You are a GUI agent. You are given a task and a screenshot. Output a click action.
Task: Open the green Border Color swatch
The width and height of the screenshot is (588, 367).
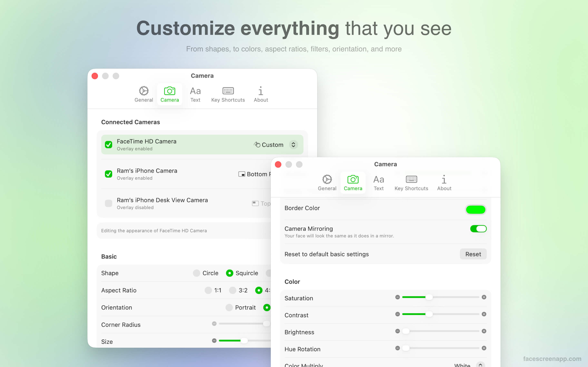475,209
